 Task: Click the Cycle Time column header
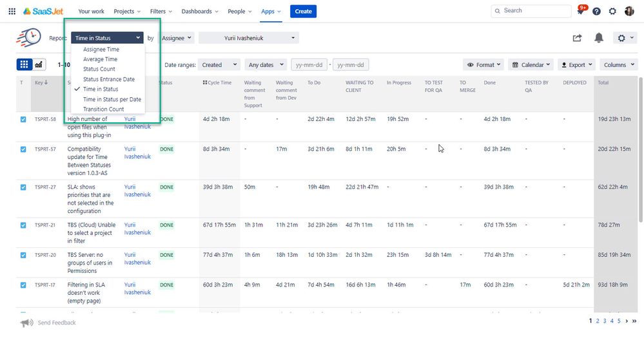point(219,82)
